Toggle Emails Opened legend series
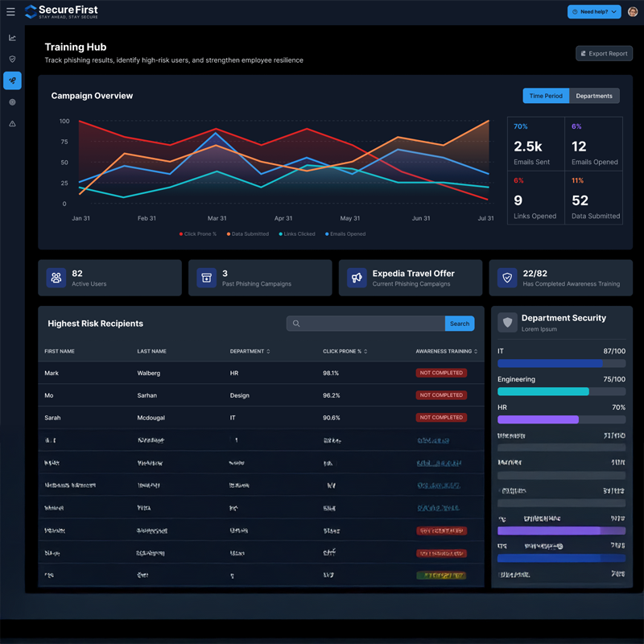644x644 pixels. tap(345, 234)
